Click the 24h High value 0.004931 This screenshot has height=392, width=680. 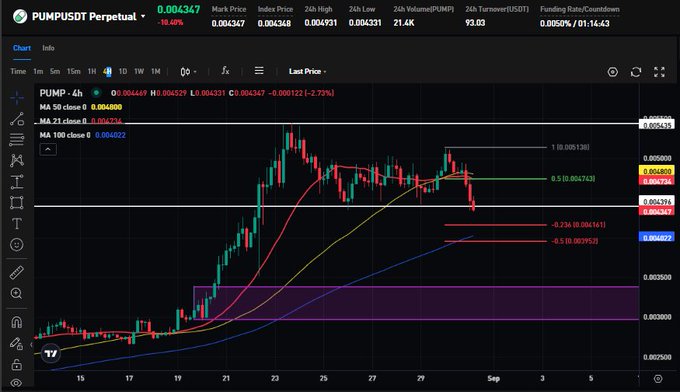(320, 23)
